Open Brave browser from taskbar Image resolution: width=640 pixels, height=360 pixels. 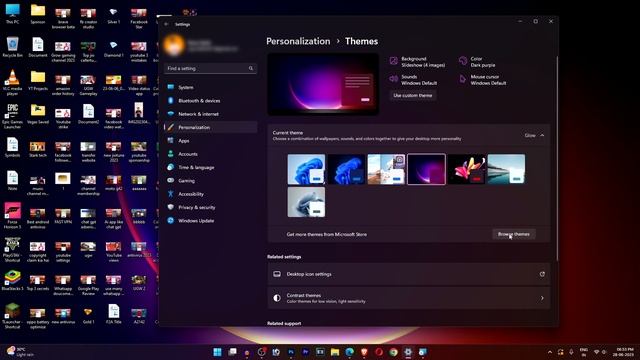(364, 352)
